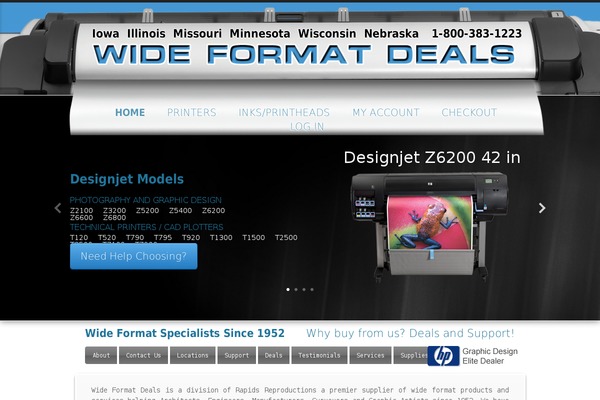Select the T1500 plotter model
Viewport: 600px width, 400px height.
254,237
